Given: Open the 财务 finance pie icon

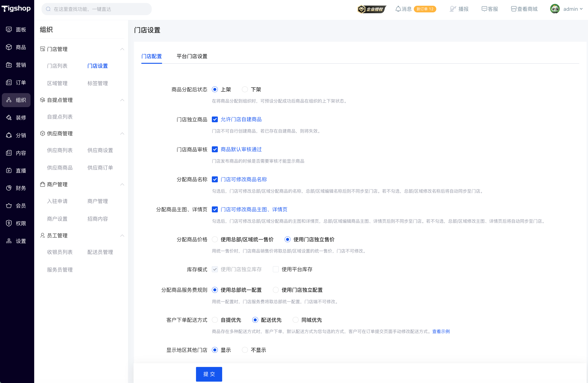Looking at the screenshot, I should click(9, 188).
